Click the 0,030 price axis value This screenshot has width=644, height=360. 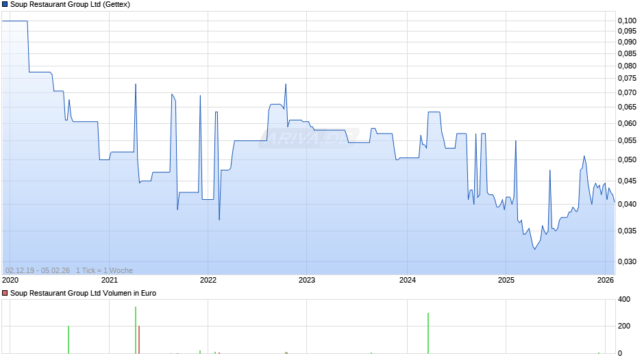click(627, 261)
